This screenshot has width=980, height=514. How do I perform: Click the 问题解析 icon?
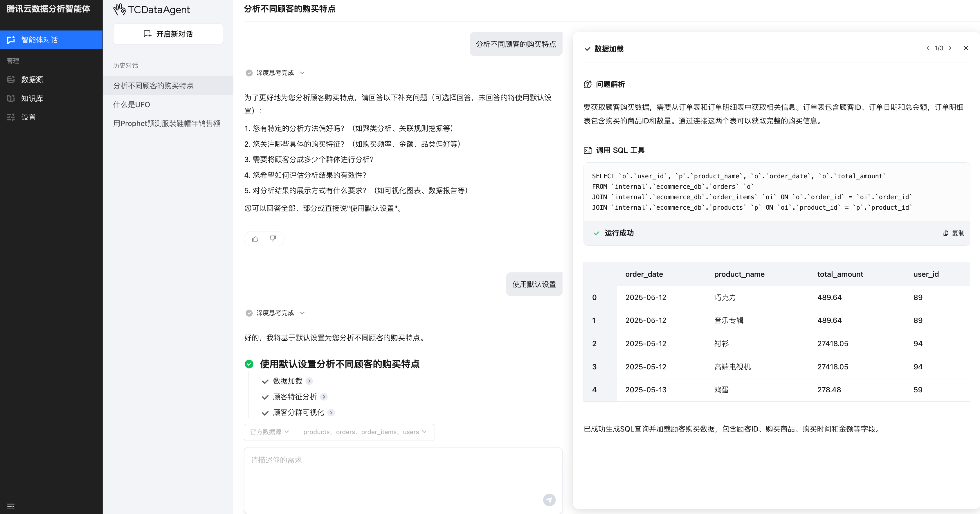(x=588, y=84)
